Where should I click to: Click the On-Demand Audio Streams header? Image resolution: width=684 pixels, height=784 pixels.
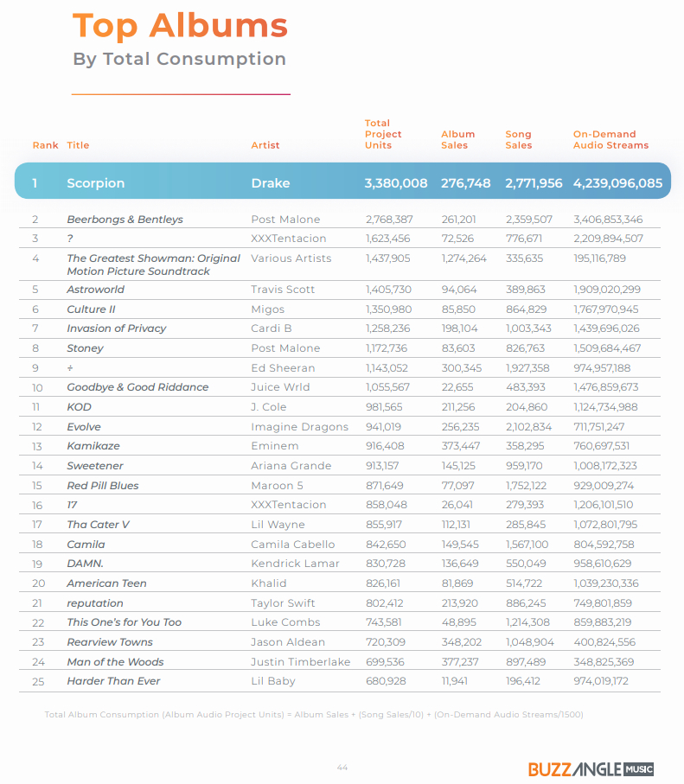[610, 139]
